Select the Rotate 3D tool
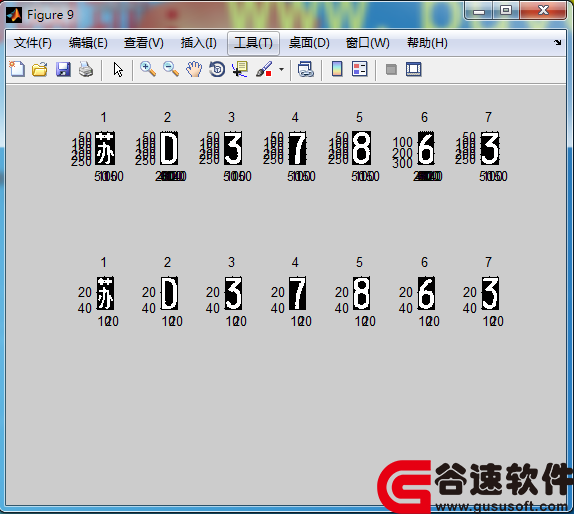This screenshot has height=514, width=574. coord(217,69)
